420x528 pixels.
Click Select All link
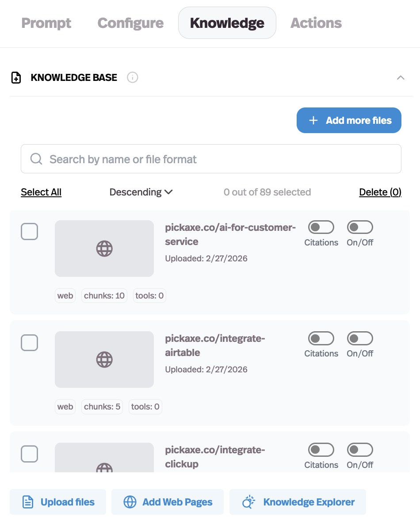pos(41,192)
